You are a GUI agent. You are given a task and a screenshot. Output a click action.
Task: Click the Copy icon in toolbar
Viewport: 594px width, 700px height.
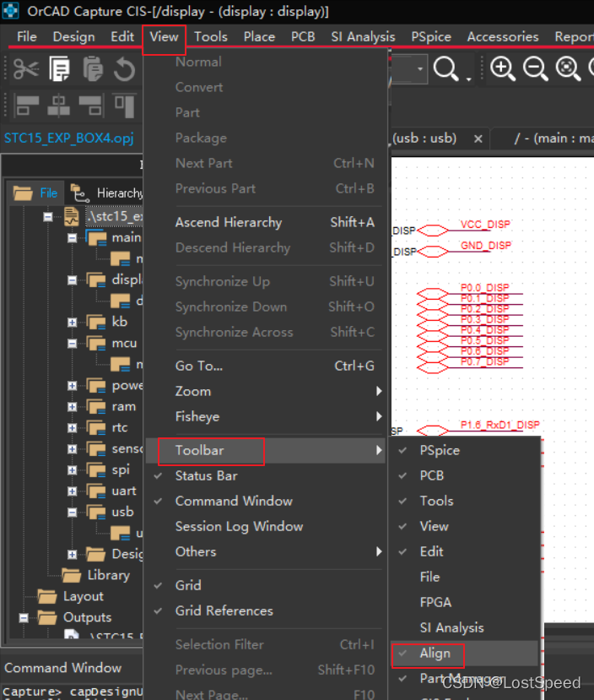(x=59, y=69)
